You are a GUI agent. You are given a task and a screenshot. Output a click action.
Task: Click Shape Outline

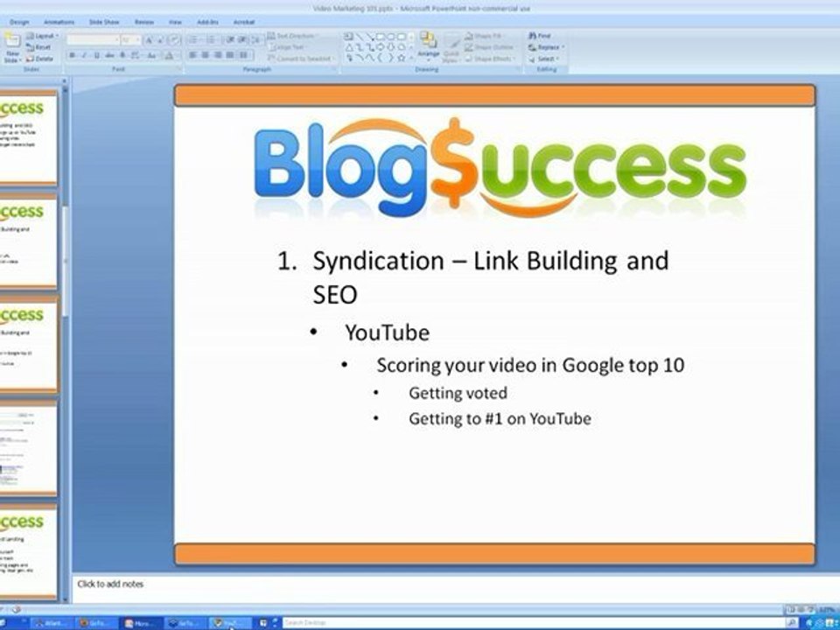(490, 47)
